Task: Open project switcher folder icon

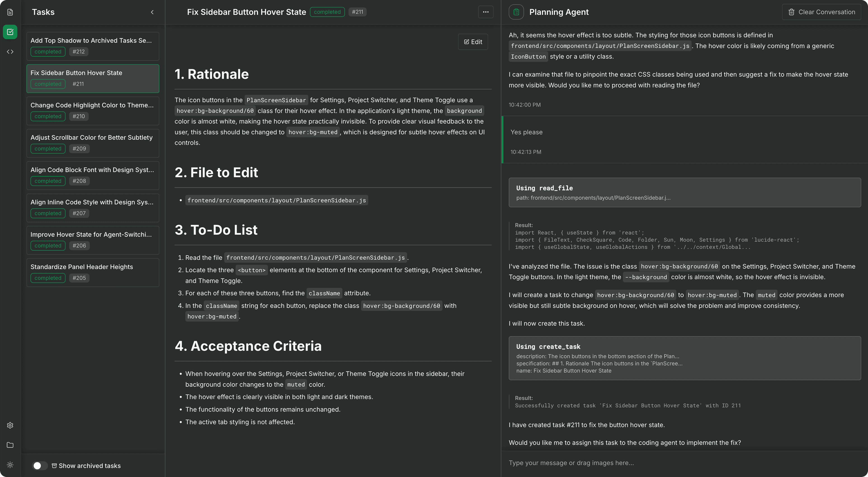Action: point(10,445)
